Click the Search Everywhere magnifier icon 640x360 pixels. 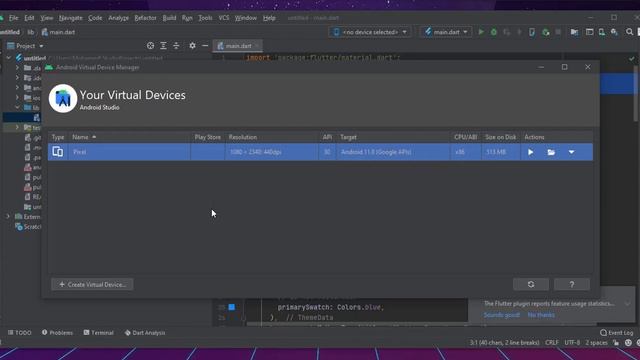[x=629, y=32]
